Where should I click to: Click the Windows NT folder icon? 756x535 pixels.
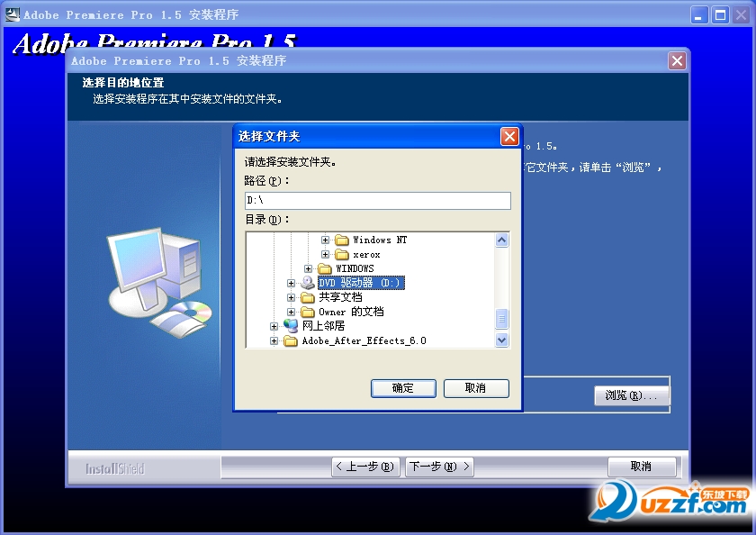point(342,240)
